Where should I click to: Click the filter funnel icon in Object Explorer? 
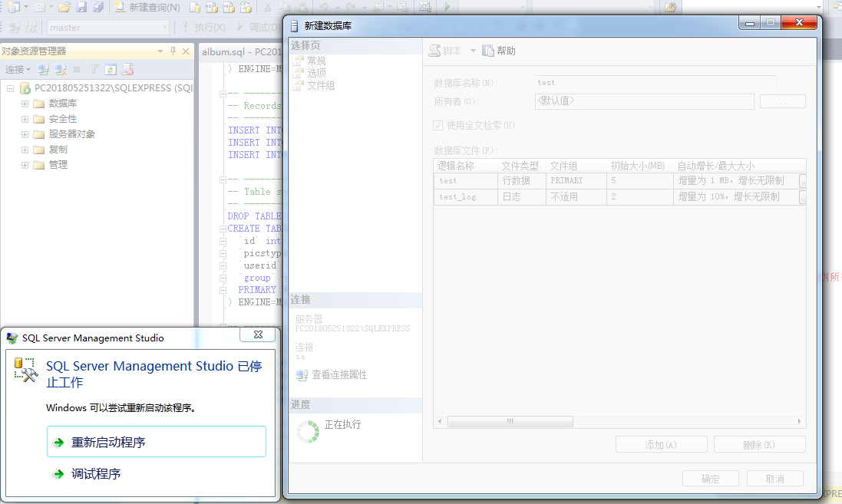click(94, 69)
